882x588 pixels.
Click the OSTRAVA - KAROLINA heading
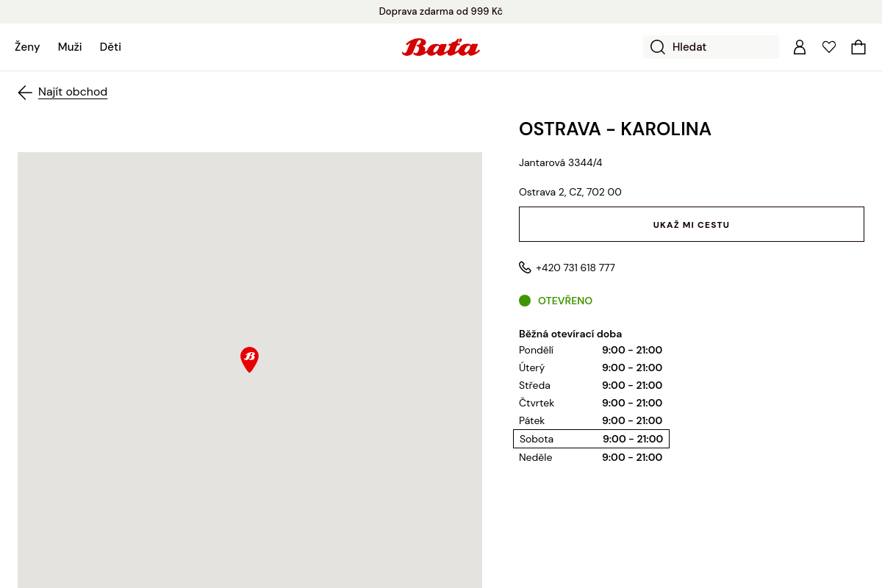(x=615, y=129)
